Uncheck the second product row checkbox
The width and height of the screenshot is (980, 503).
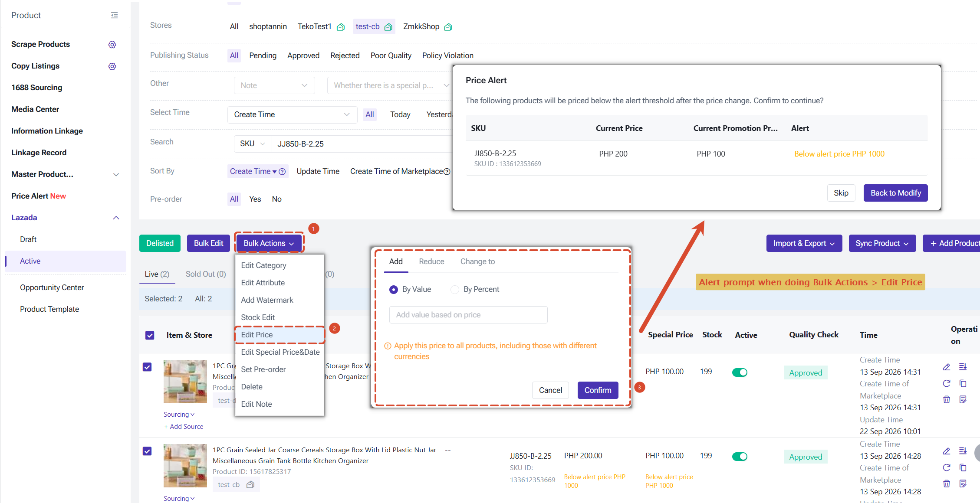tap(147, 451)
